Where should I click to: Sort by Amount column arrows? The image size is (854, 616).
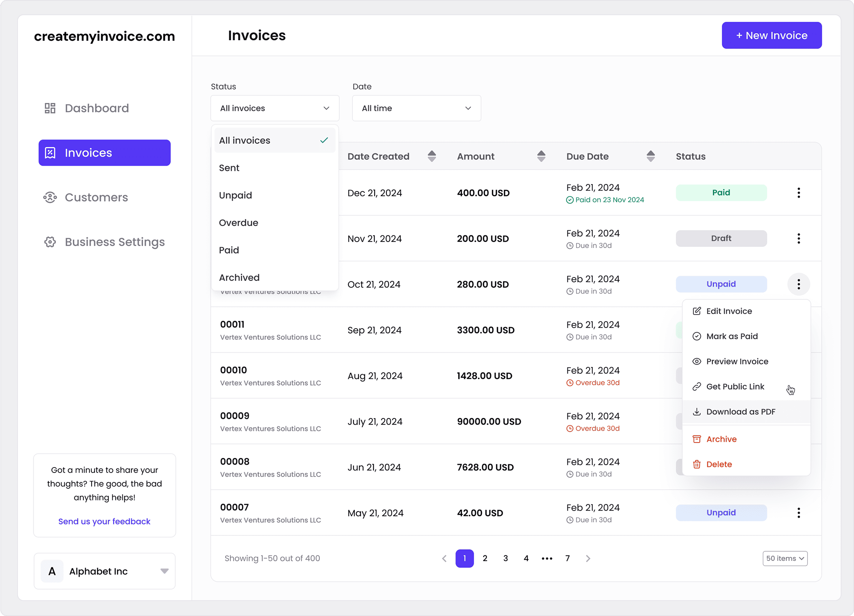pos(541,156)
